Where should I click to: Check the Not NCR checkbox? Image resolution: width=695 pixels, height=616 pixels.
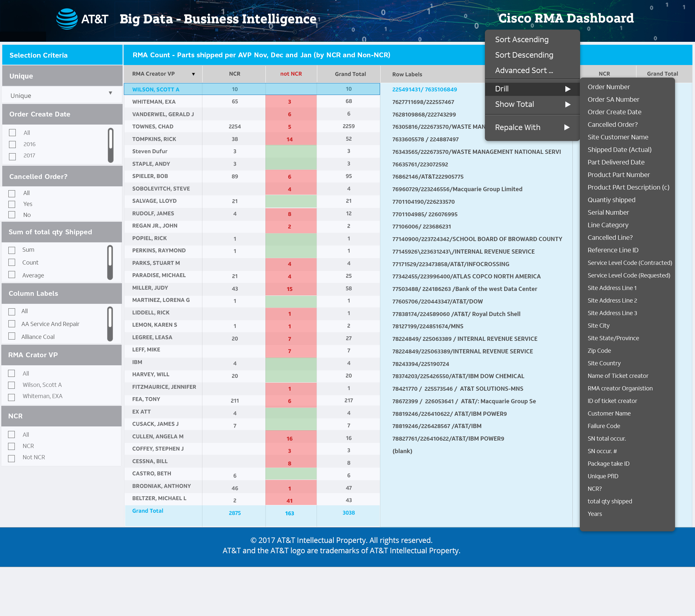point(12,458)
